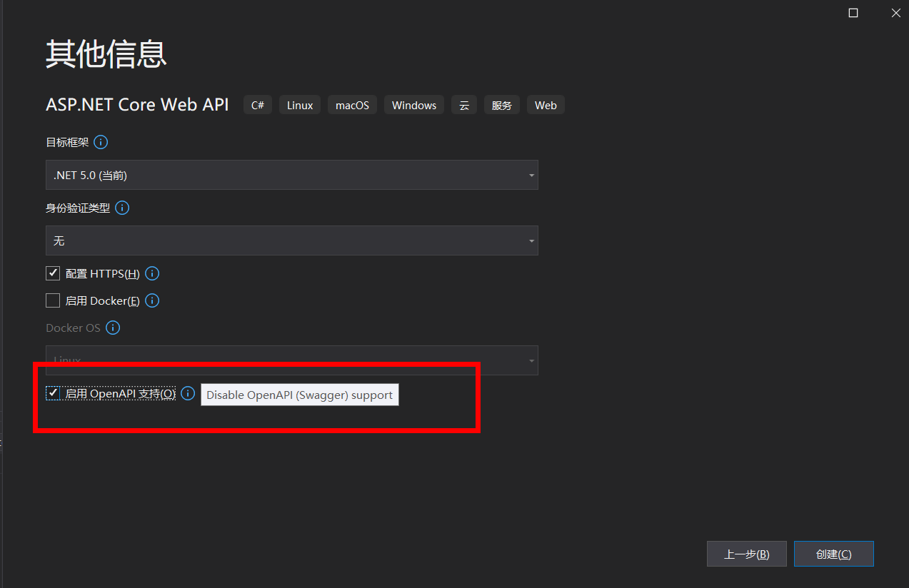View the 身份验证类型 info icon

(122, 208)
